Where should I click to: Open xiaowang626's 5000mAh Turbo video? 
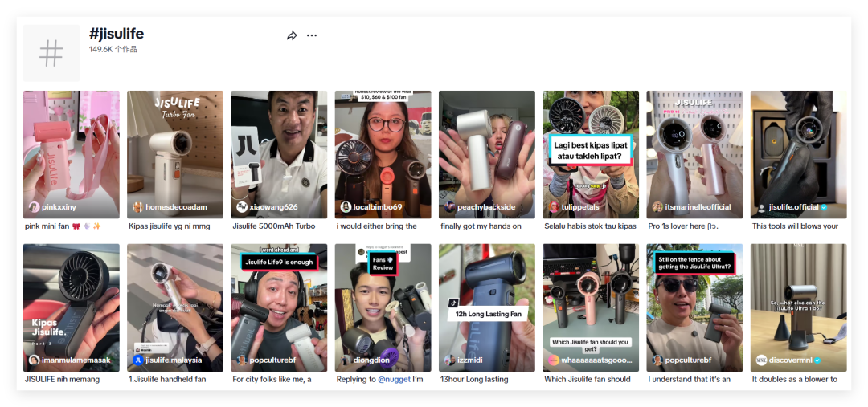pyautogui.click(x=279, y=154)
